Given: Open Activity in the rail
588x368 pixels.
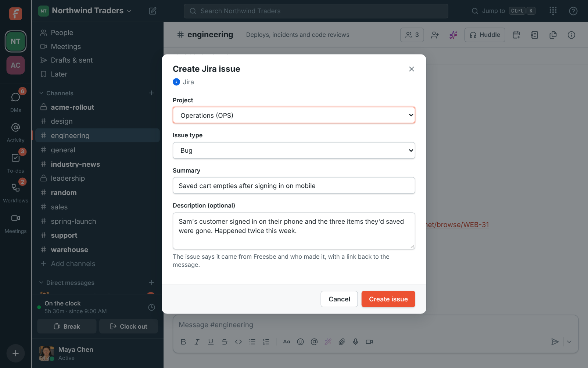Looking at the screenshot, I should coord(15,132).
